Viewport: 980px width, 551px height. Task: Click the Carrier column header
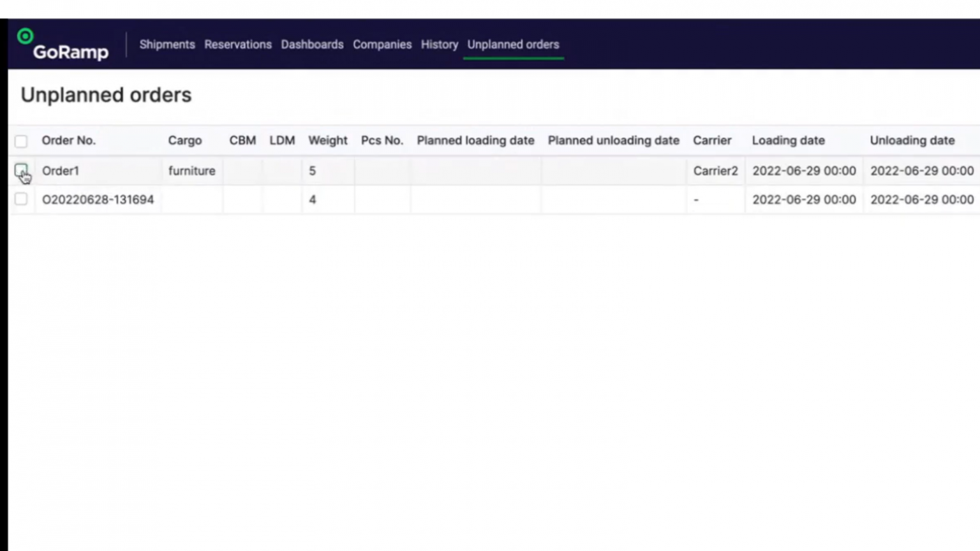point(712,140)
